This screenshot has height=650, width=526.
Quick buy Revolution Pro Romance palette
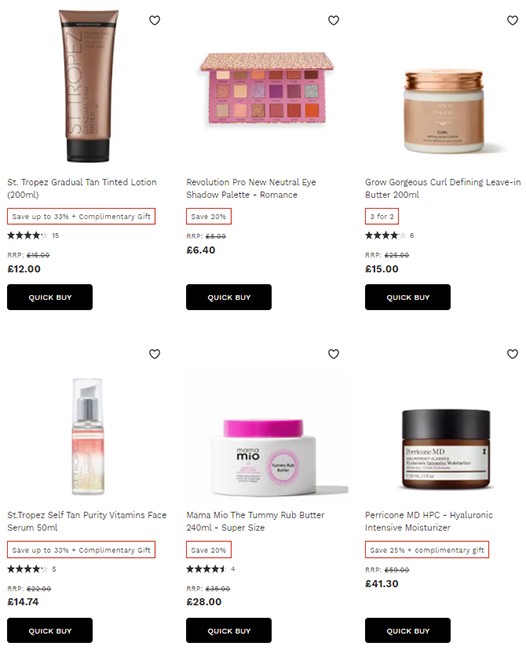click(229, 297)
